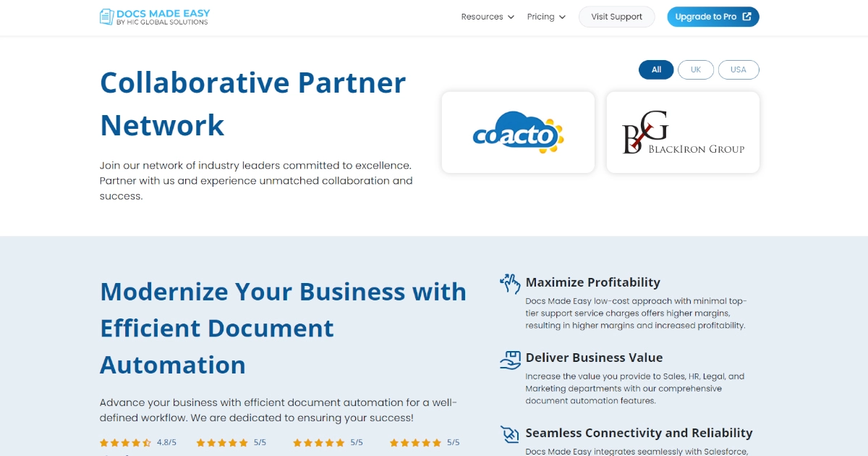
Task: Expand the chevron beside Resources
Action: pyautogui.click(x=511, y=17)
